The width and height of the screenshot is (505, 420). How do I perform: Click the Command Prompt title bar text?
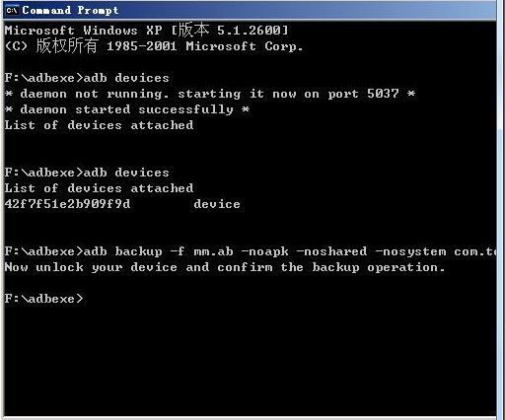click(x=70, y=10)
